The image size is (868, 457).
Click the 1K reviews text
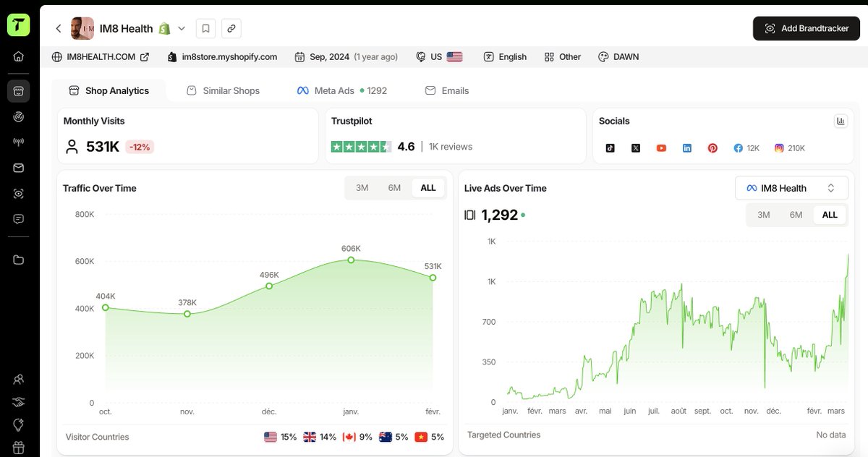451,147
